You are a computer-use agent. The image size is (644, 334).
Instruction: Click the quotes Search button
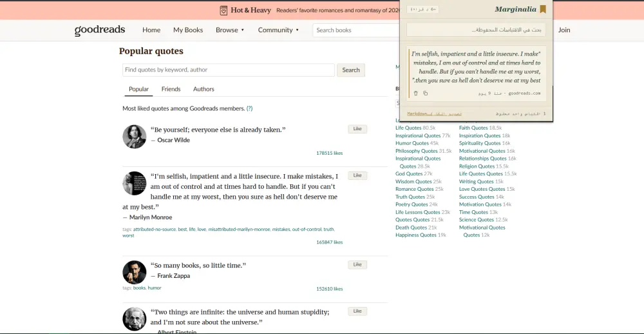351,70
